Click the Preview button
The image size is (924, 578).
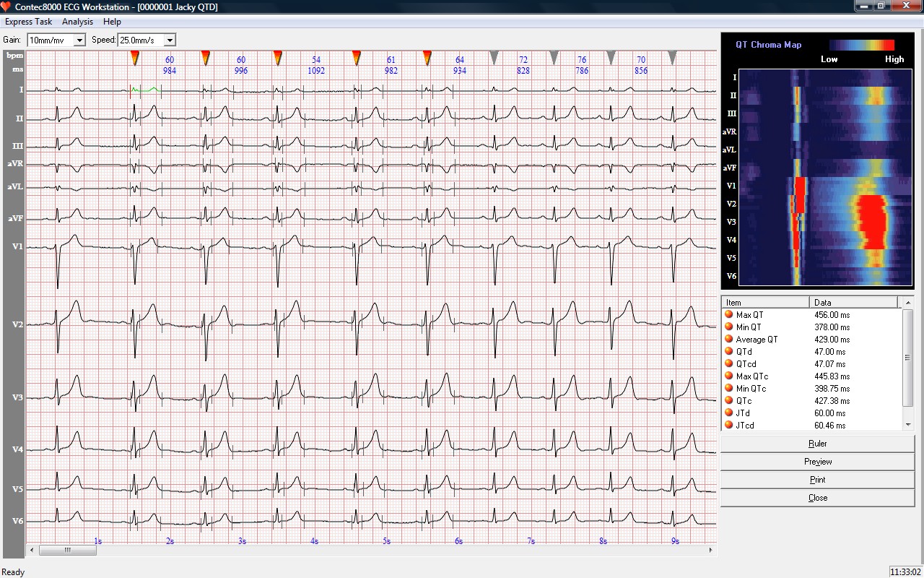(x=817, y=462)
